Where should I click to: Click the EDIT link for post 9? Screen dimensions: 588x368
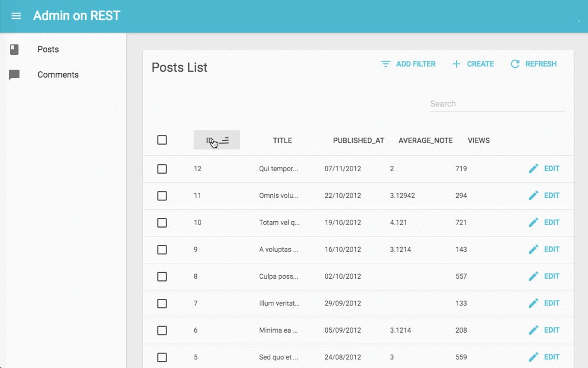click(x=552, y=249)
